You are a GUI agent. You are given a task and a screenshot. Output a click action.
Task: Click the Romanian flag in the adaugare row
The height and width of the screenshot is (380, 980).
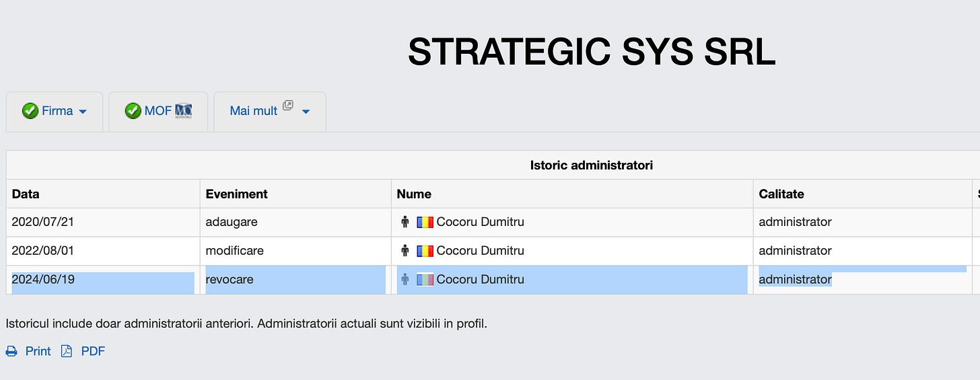(x=425, y=222)
